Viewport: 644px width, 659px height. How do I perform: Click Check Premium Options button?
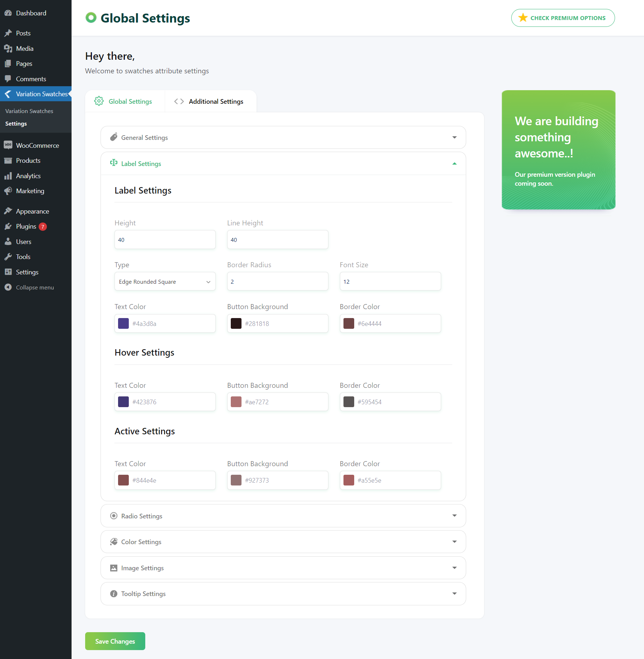coord(563,18)
